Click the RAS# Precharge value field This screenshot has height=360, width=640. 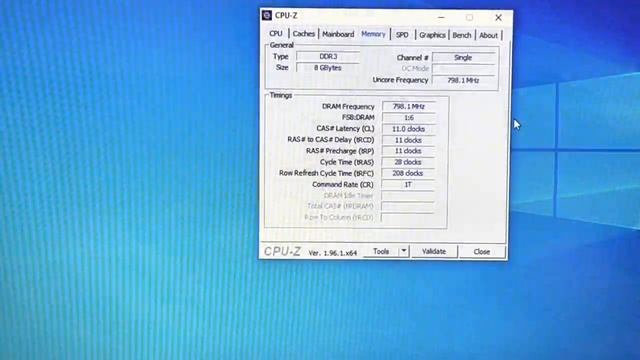[x=409, y=151]
